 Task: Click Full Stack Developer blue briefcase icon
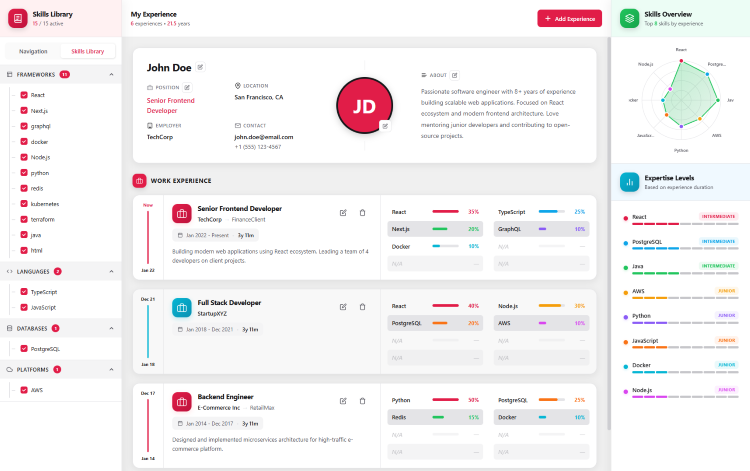coord(182,308)
